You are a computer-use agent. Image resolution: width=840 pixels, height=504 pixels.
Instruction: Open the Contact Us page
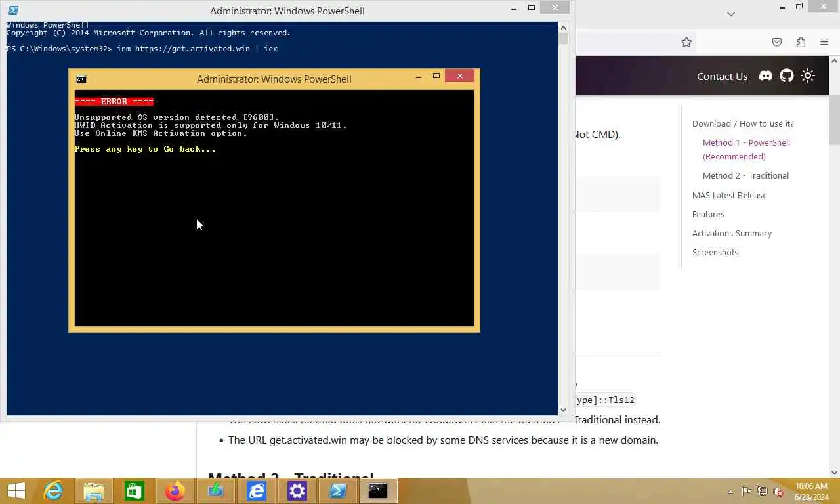coord(722,76)
